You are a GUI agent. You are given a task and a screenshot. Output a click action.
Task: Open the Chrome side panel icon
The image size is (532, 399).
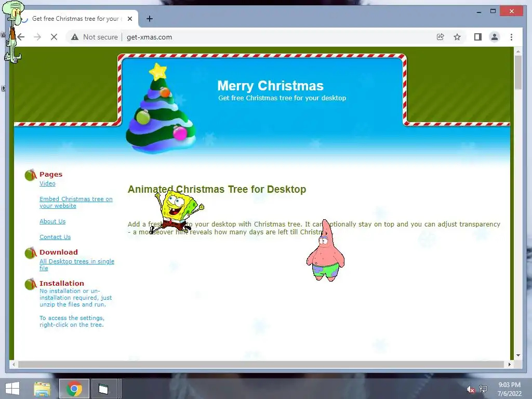[x=478, y=37]
